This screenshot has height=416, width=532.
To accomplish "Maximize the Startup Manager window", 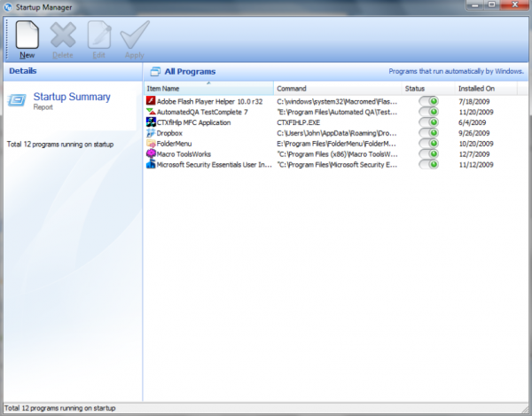I will pyautogui.click(x=492, y=4).
